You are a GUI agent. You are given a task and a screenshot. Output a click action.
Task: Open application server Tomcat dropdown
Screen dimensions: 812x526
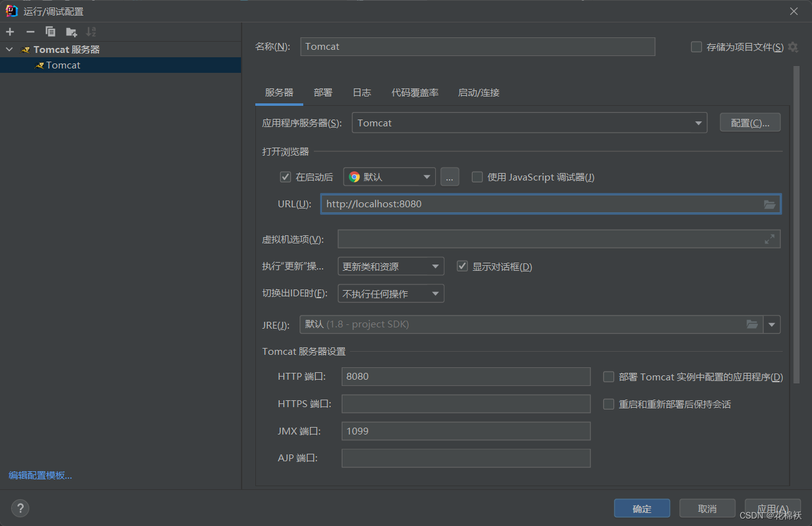point(529,123)
